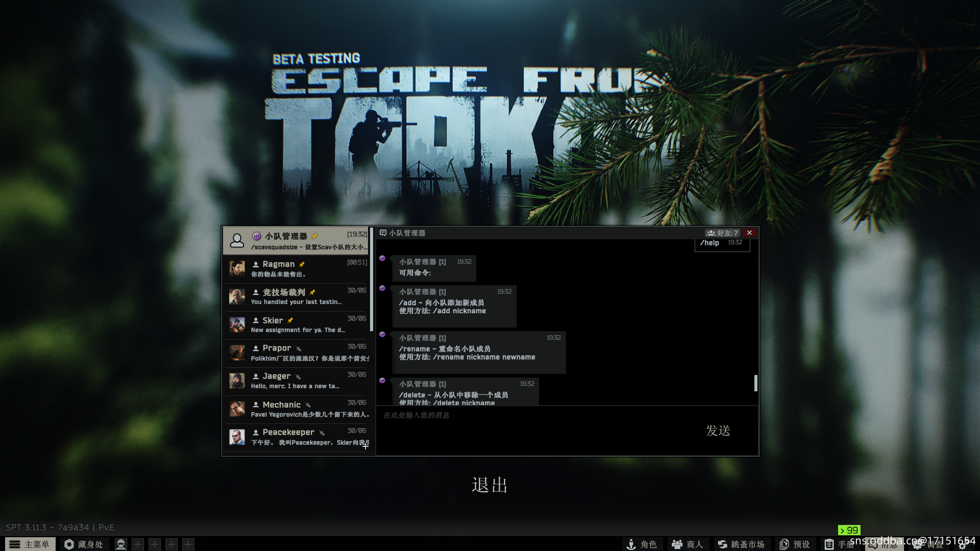
Task: Select 'You handled your last testin...' preview
Action: (x=296, y=302)
